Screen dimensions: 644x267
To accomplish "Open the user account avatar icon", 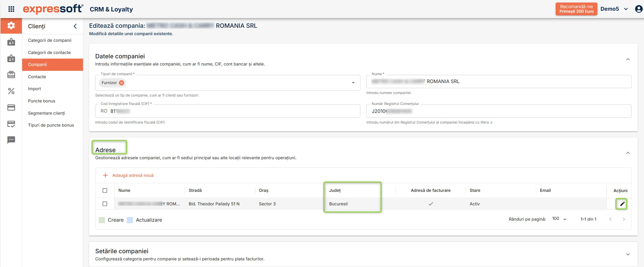I will click(639, 9).
